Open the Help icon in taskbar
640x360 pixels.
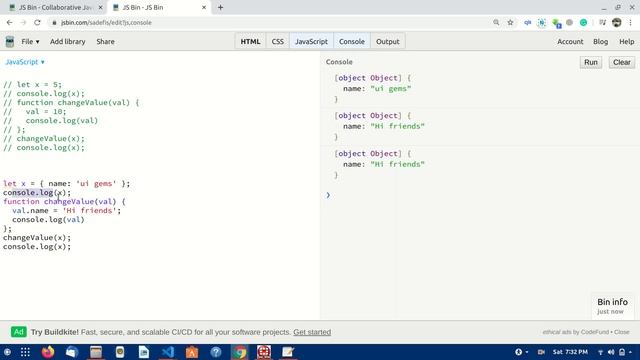tap(216, 352)
